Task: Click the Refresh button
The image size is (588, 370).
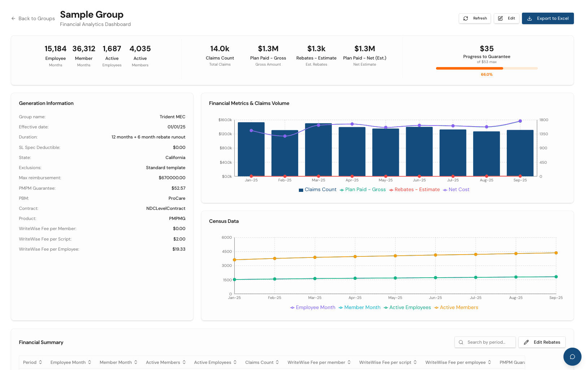Action: coord(475,18)
